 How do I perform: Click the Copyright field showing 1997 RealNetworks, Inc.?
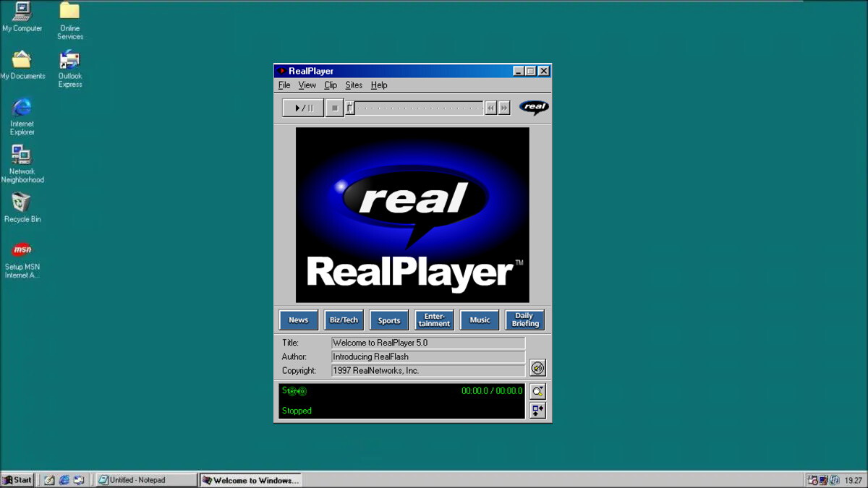click(x=428, y=370)
